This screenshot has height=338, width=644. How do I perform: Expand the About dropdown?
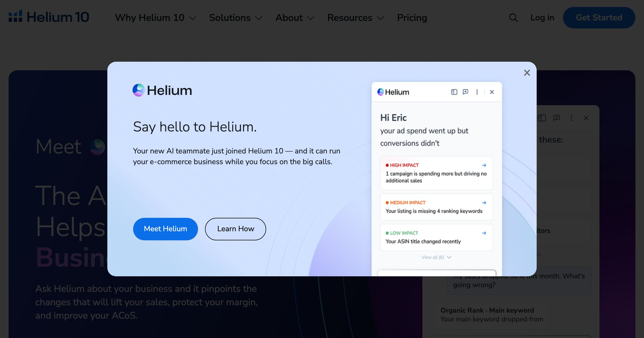point(295,18)
